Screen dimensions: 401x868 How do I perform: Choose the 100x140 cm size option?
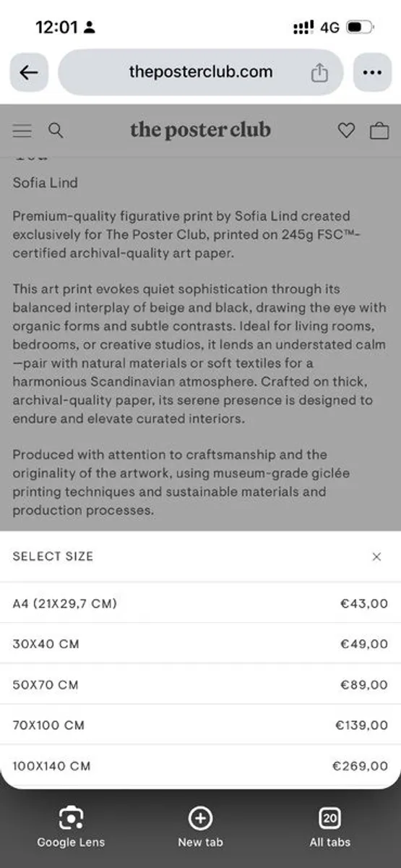click(x=200, y=765)
